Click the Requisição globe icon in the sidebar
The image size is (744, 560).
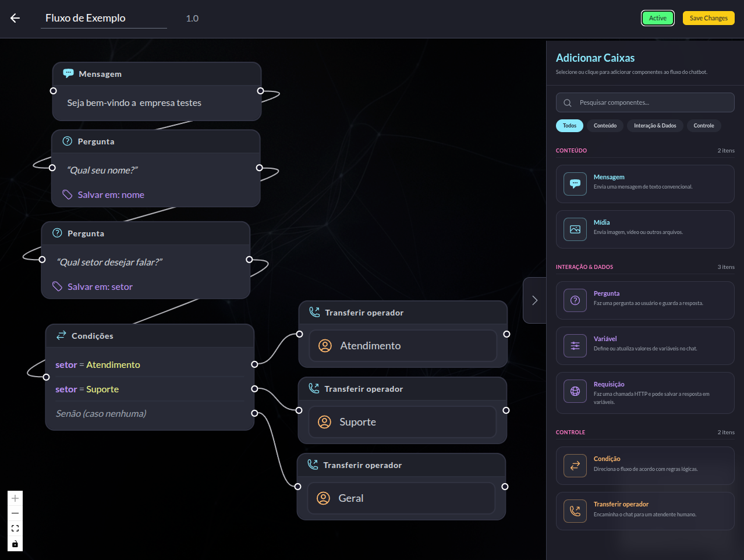point(575,391)
